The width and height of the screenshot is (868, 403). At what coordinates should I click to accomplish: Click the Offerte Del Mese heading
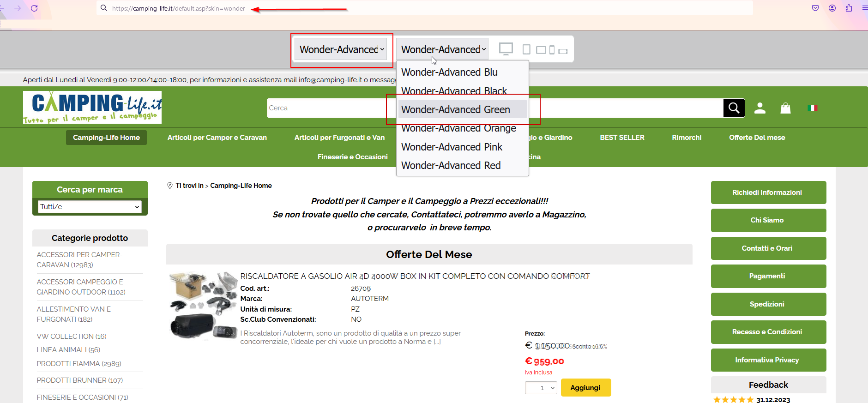429,254
